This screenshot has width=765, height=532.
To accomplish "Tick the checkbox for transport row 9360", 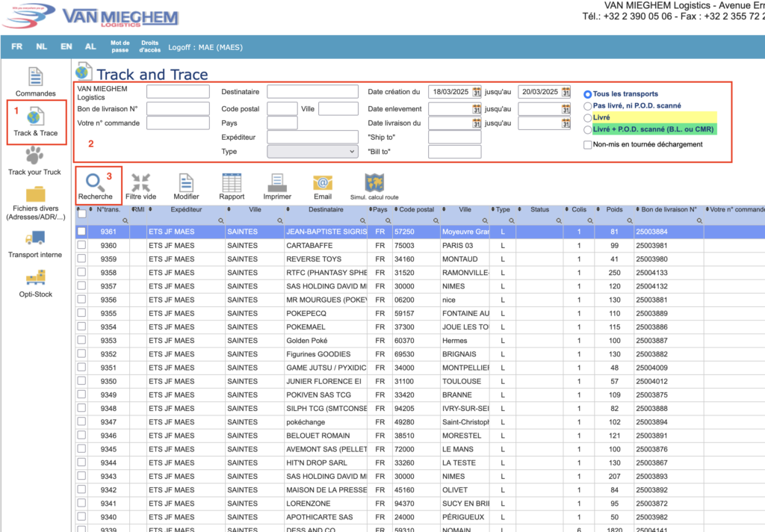I will [x=81, y=246].
